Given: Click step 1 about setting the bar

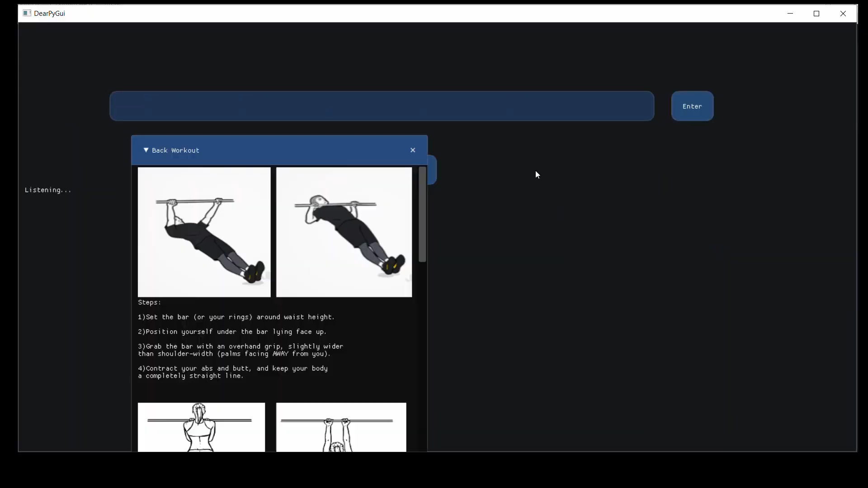Looking at the screenshot, I should click(236, 317).
